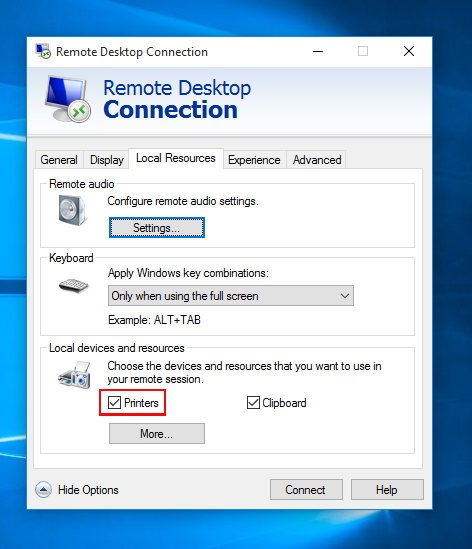Select the Local Resources tab
Image resolution: width=472 pixels, height=549 pixels.
176,158
